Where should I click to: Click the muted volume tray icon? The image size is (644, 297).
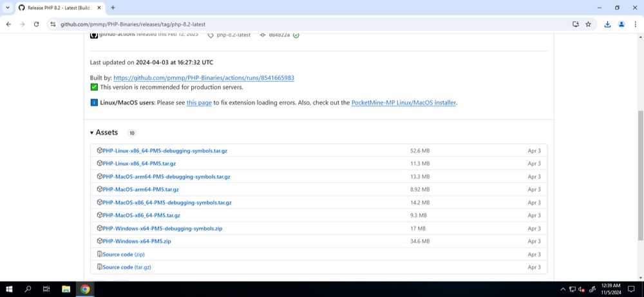pos(582,289)
